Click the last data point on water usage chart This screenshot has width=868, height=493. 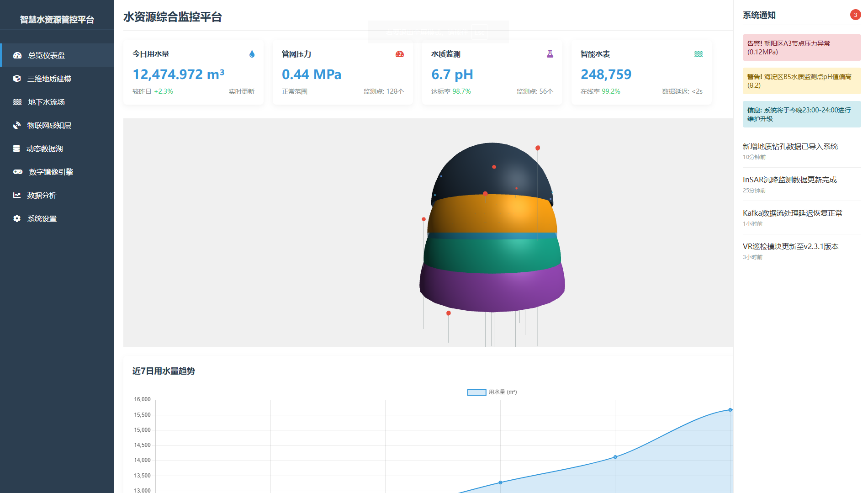coord(730,410)
